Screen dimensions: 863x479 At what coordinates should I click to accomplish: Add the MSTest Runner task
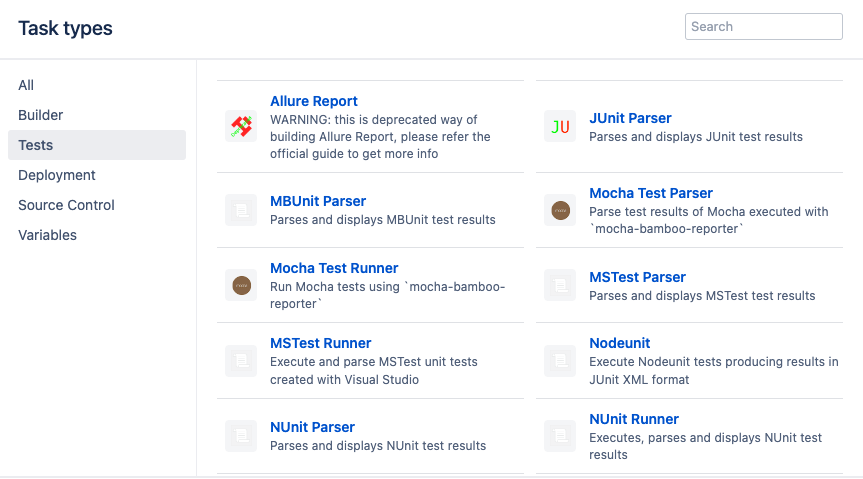[320, 343]
